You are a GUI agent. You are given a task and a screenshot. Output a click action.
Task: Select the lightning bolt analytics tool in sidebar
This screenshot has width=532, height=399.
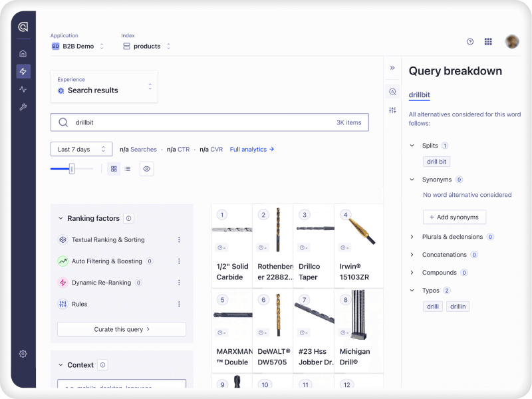(x=23, y=71)
